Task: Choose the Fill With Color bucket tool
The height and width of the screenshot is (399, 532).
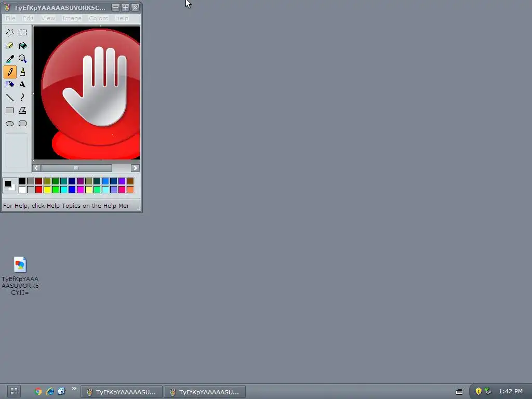Action: point(23,46)
